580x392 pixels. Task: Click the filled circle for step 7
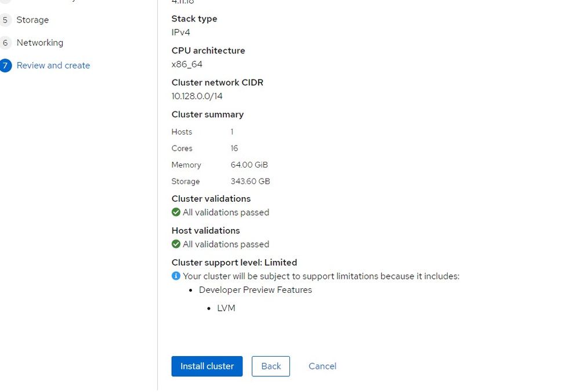(6, 65)
